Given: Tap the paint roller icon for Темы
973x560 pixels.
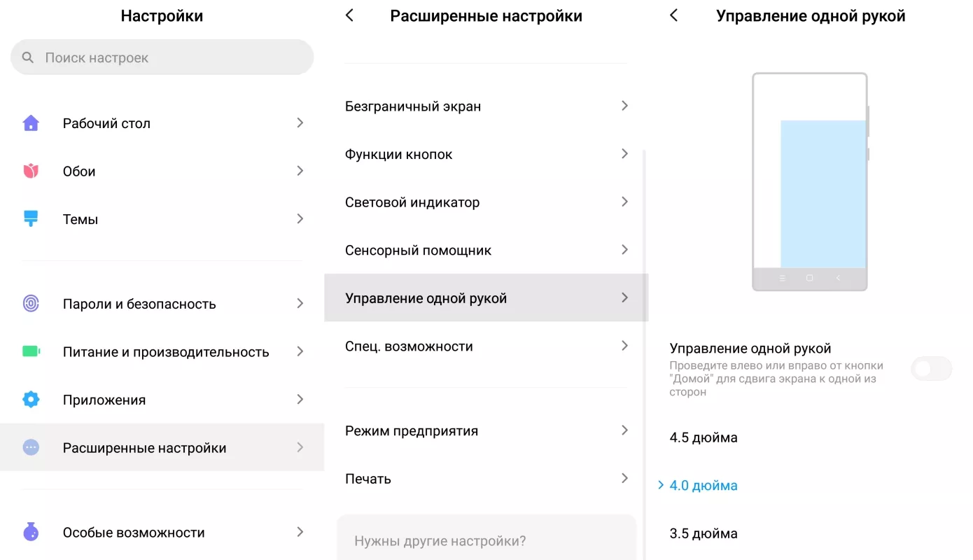Looking at the screenshot, I should pos(31,218).
